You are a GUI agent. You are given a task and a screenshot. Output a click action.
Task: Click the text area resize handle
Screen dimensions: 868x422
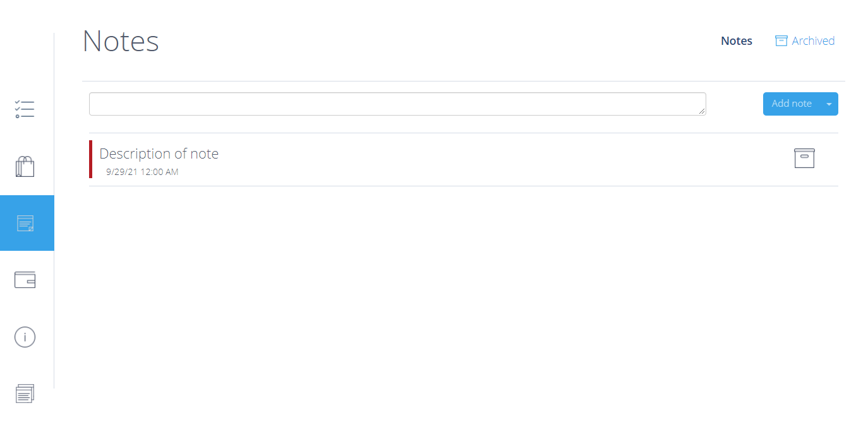pos(702,111)
